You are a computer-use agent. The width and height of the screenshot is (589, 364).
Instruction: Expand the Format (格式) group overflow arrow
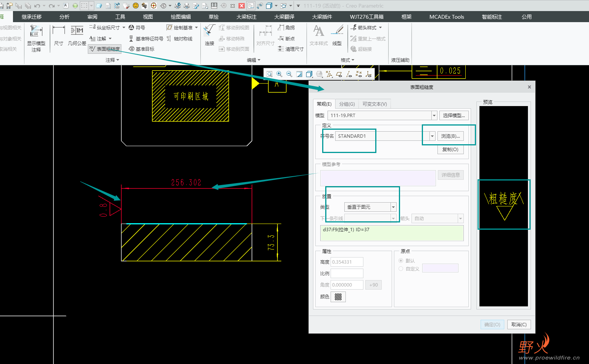tap(353, 60)
